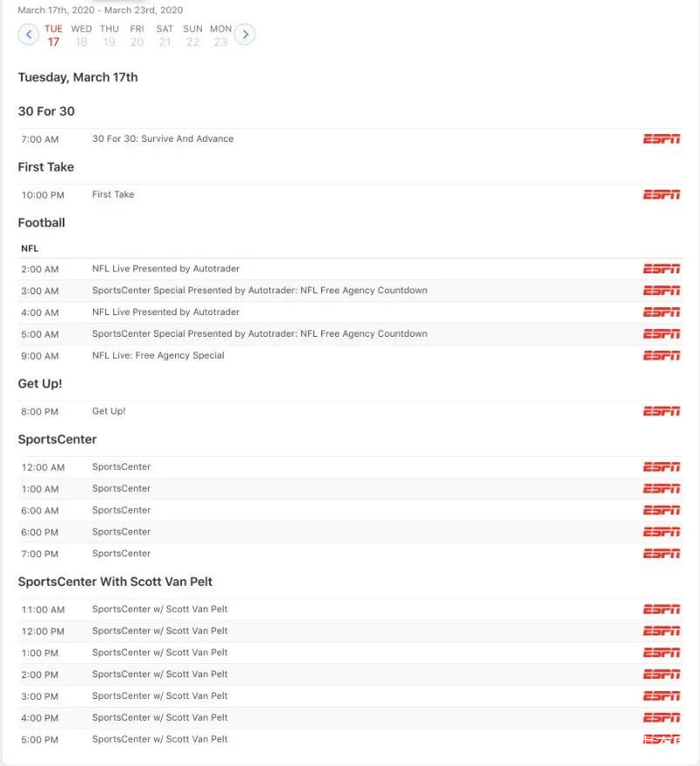
Task: Open NFL Live: Free Agency Special listing
Action: point(158,356)
